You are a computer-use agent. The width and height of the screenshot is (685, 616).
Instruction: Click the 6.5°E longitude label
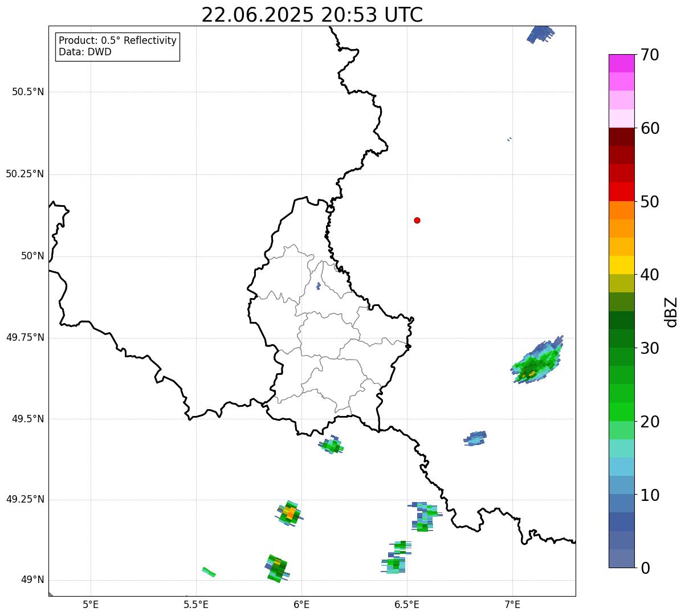[x=407, y=604]
